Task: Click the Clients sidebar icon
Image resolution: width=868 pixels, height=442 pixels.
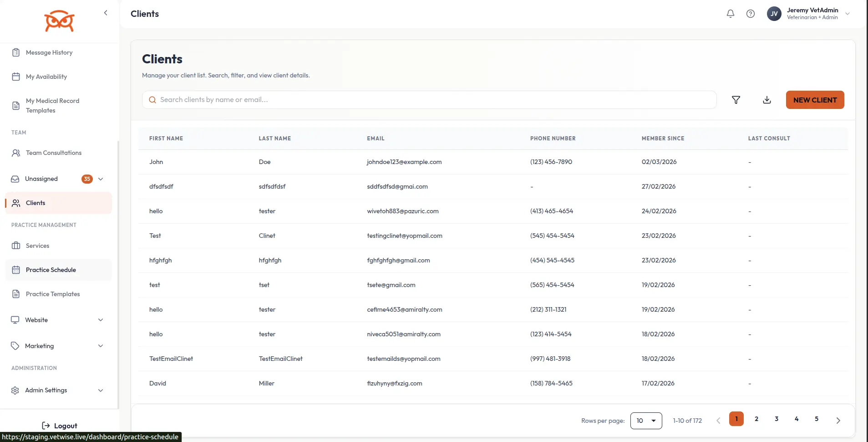Action: (x=16, y=203)
